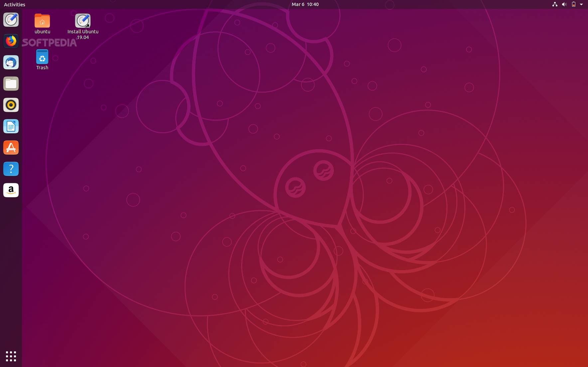Open the Amazon shortcut
The width and height of the screenshot is (588, 367).
click(11, 190)
